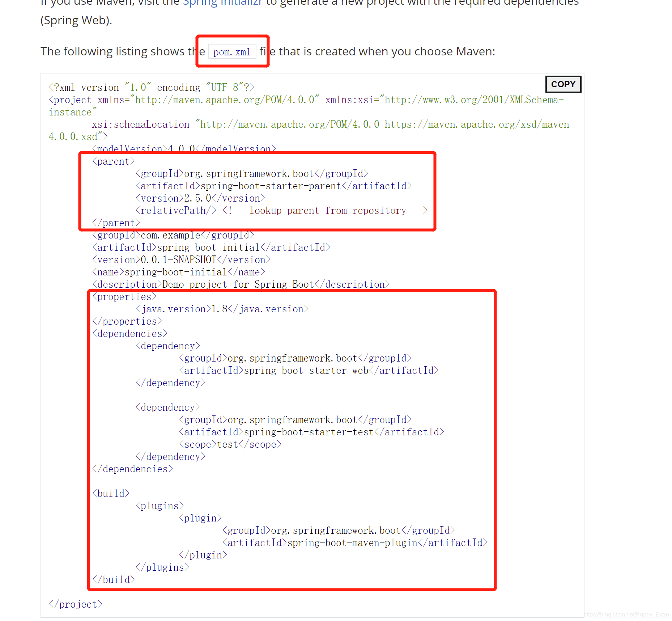Click the spring-boot-initial artifactId line

pyautogui.click(x=211, y=247)
